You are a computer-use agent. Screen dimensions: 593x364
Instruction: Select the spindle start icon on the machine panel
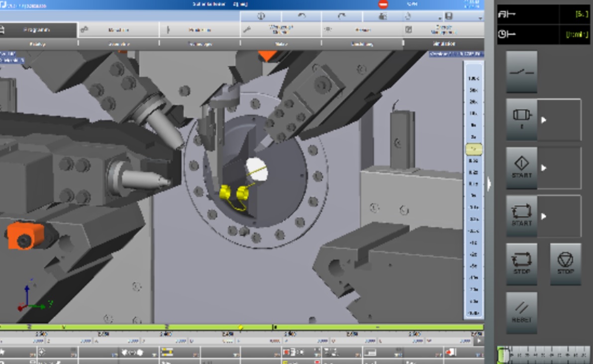pyautogui.click(x=521, y=120)
